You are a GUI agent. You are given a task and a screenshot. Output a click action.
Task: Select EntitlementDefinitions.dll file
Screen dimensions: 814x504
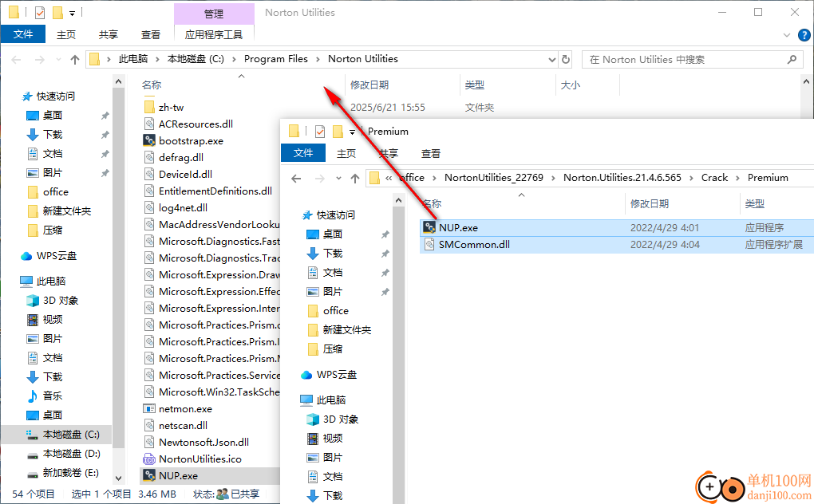[215, 191]
